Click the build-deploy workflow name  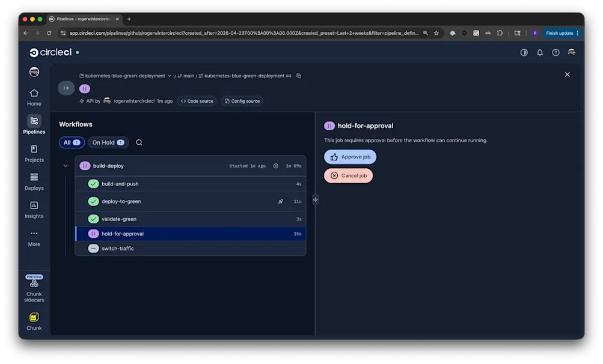(x=108, y=166)
